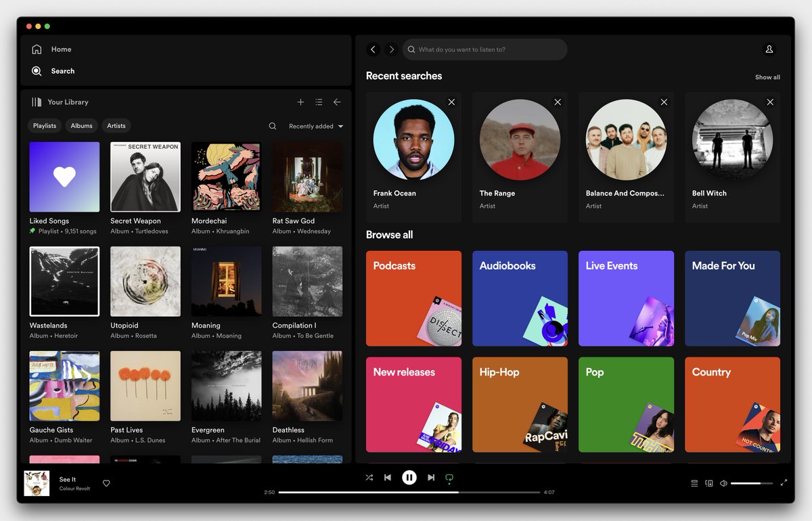Open Rat Saw God album

click(307, 177)
